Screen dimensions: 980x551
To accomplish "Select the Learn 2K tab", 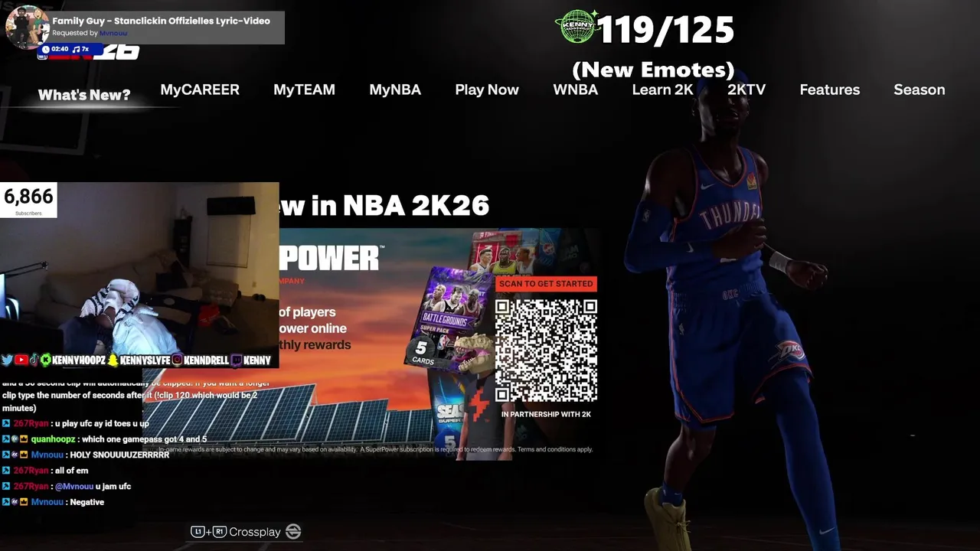I will (x=662, y=90).
